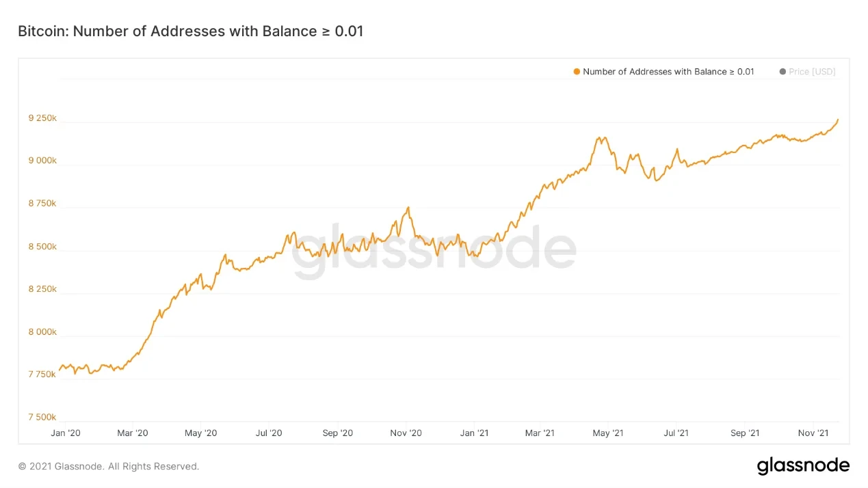This screenshot has width=868, height=488.
Task: Click the 8 500k y-axis label
Action: coord(42,247)
